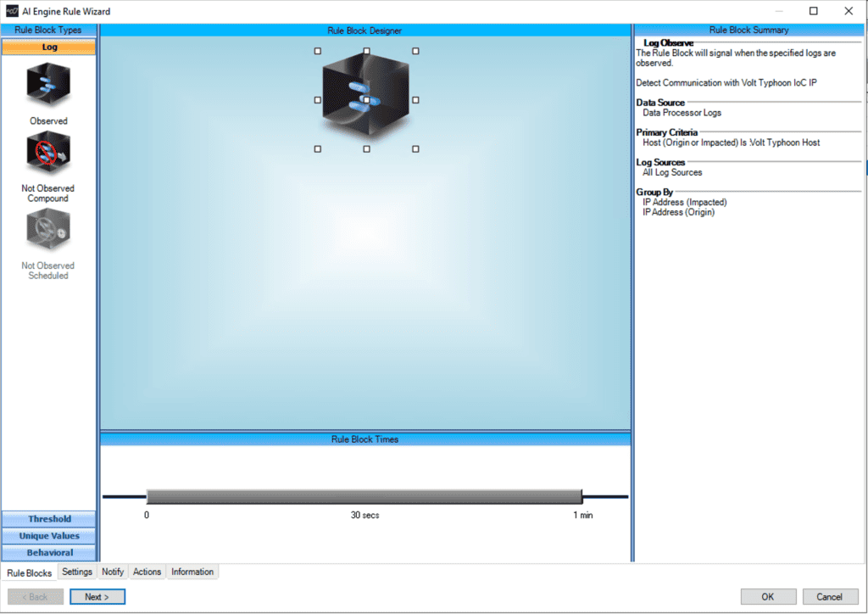Expand the Threshold rule block category

click(49, 519)
